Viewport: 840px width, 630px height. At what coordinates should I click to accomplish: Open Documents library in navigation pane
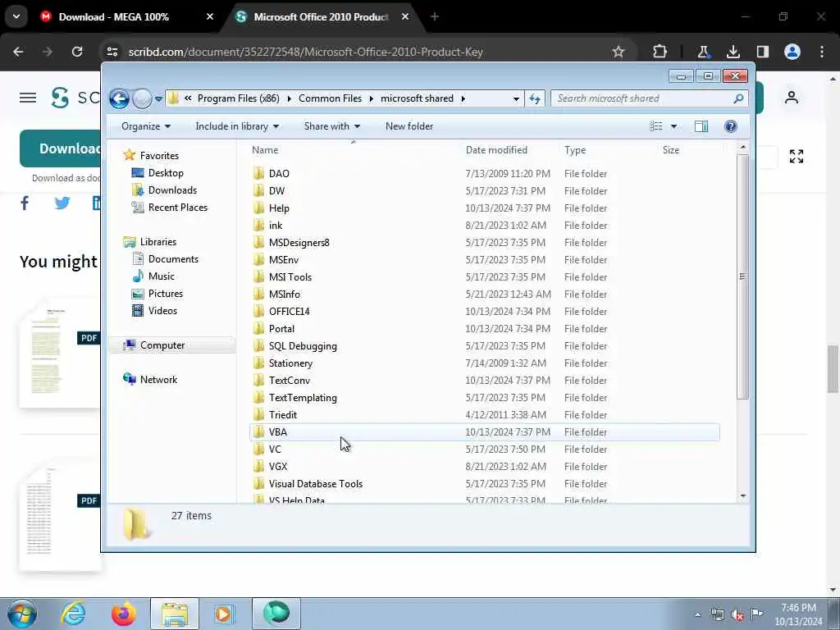coord(173,258)
